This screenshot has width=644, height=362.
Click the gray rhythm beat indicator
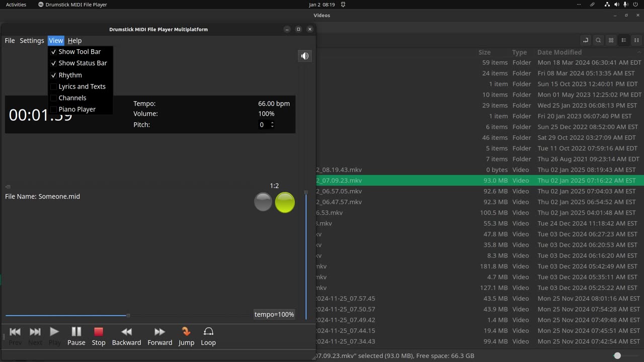[263, 202]
